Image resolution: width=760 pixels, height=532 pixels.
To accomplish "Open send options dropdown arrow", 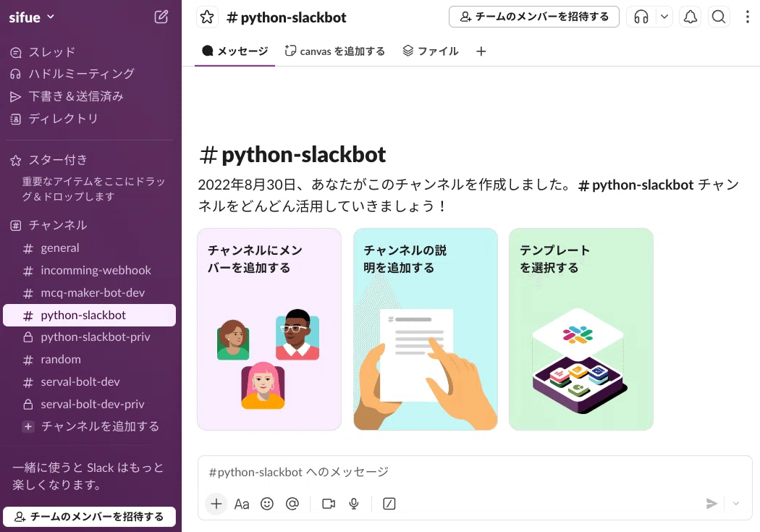I will [x=736, y=504].
